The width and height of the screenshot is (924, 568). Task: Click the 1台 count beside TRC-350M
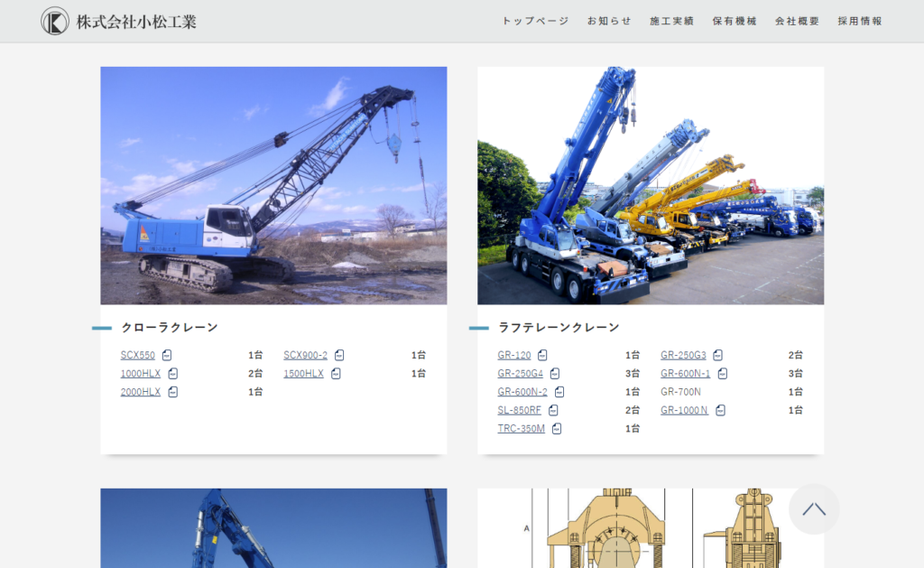[633, 428]
